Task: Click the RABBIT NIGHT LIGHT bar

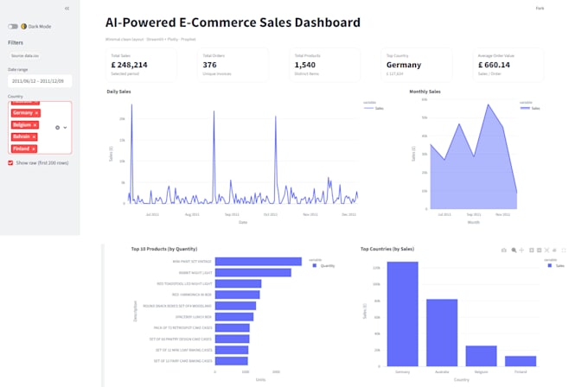Action: (253, 273)
